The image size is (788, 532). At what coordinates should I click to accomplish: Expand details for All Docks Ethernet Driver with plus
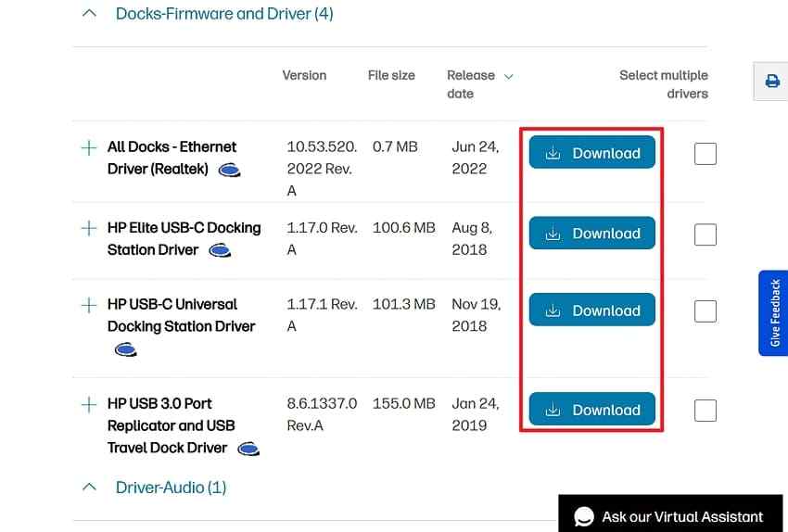tap(89, 147)
